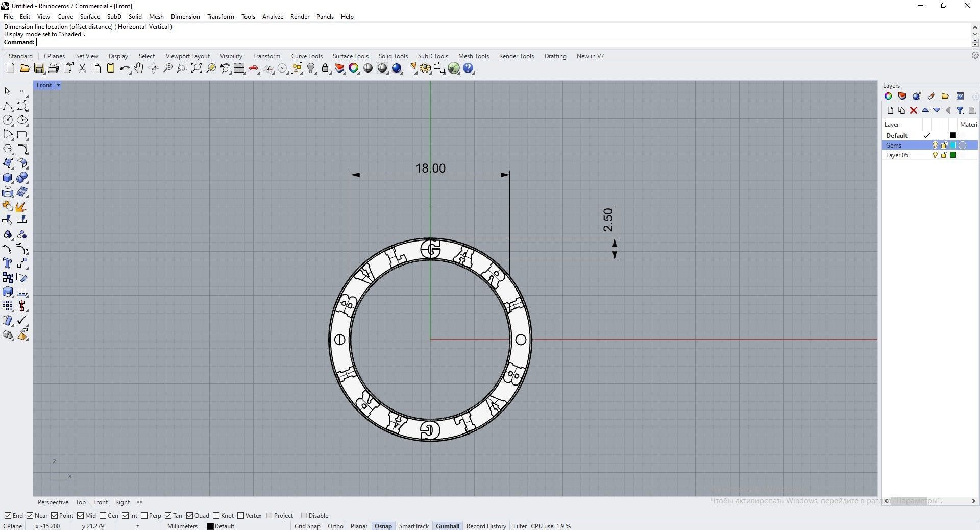Viewport: 980px width, 530px height.
Task: Click the Hide objects lightbulb icon
Action: click(x=311, y=68)
